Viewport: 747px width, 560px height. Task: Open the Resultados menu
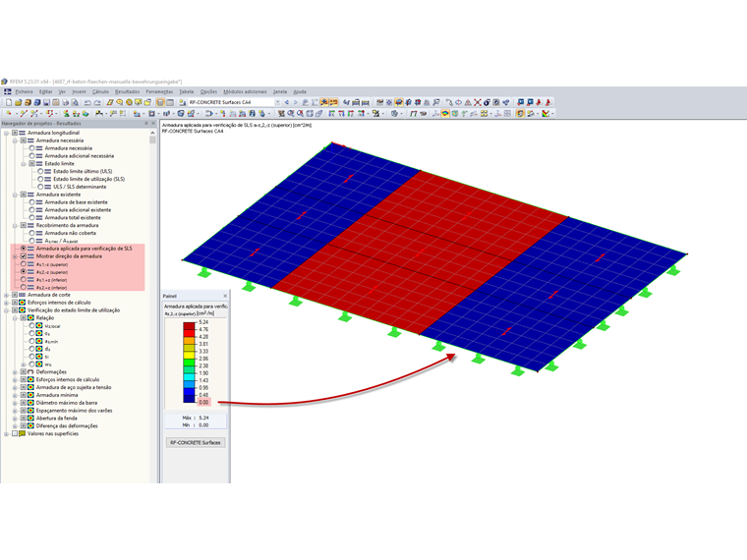click(x=127, y=91)
